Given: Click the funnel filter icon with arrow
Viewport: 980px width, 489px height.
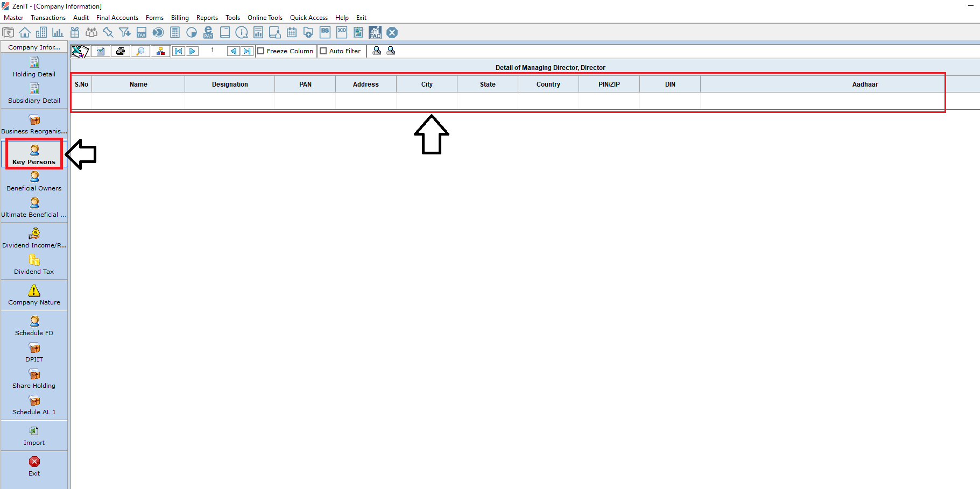Looking at the screenshot, I should pyautogui.click(x=125, y=33).
